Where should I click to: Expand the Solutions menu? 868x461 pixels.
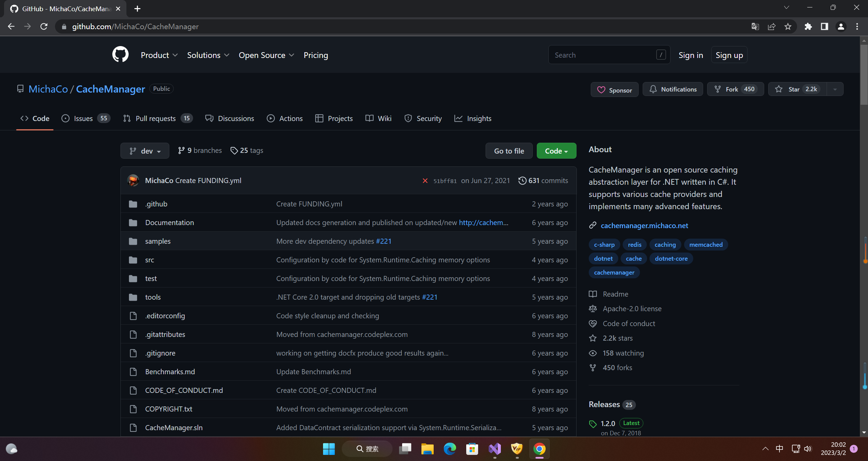click(x=208, y=55)
